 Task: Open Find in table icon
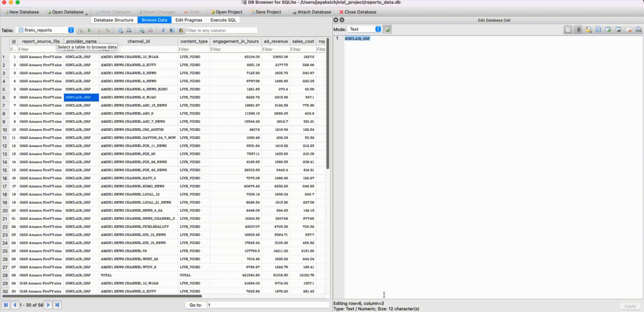[x=172, y=30]
